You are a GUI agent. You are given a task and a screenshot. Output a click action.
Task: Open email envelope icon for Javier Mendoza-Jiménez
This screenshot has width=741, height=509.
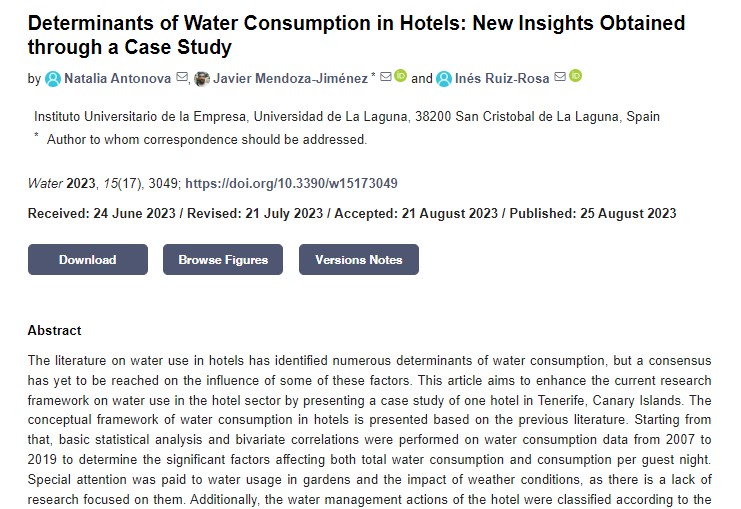pyautogui.click(x=386, y=76)
